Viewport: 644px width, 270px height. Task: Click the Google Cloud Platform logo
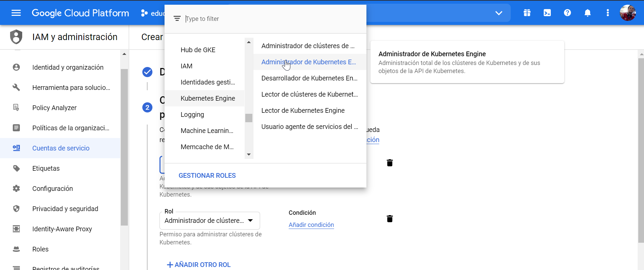[x=80, y=13]
